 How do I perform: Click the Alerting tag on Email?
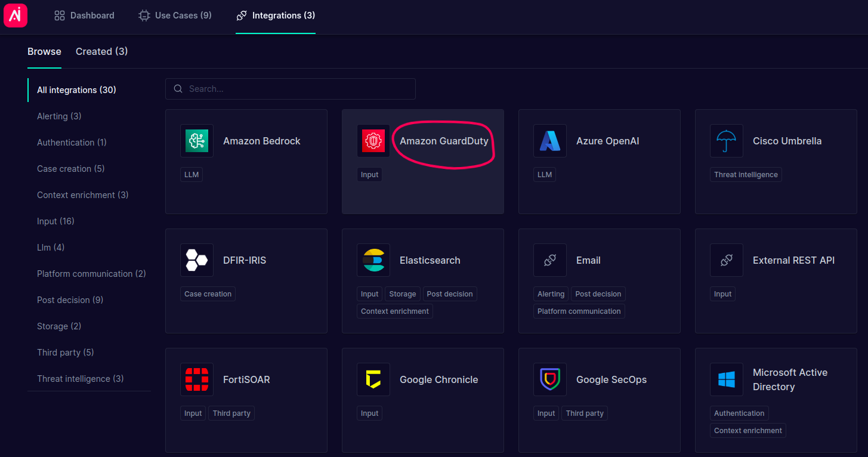(551, 294)
